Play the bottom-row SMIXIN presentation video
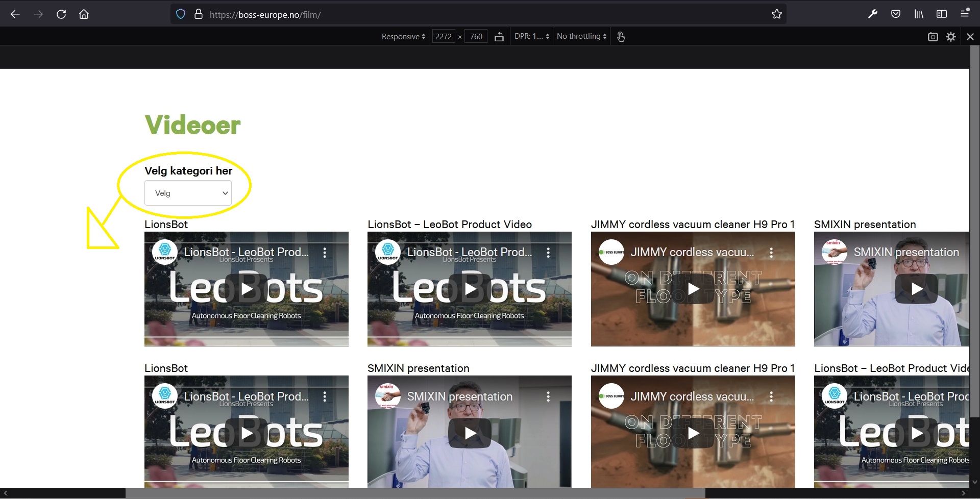This screenshot has height=499, width=980. tap(470, 433)
